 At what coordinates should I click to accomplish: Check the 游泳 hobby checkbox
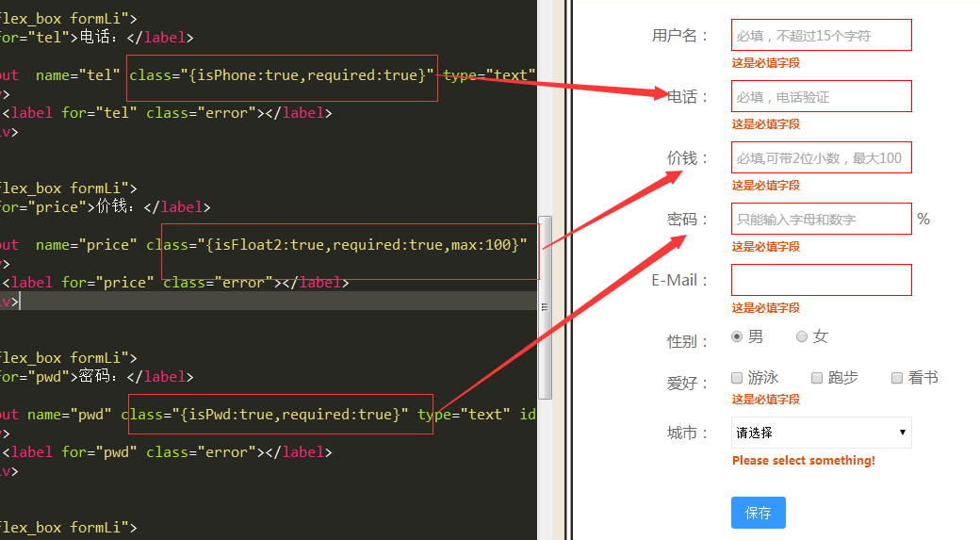pyautogui.click(x=737, y=378)
